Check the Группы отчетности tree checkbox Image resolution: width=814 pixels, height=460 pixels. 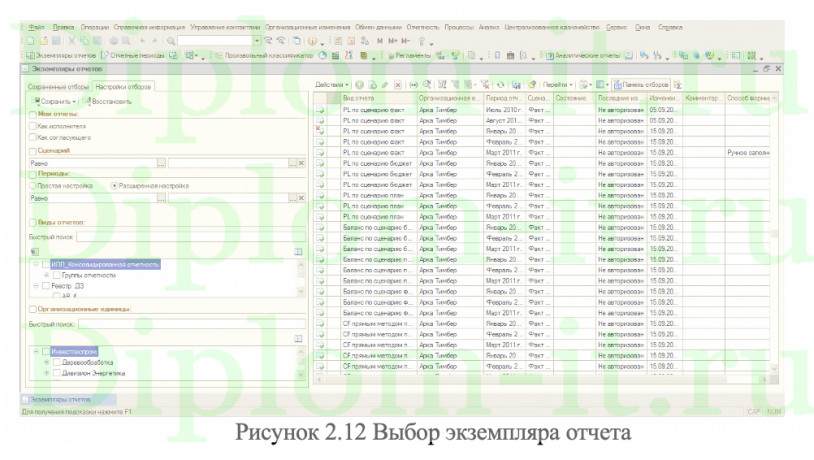pos(57,275)
